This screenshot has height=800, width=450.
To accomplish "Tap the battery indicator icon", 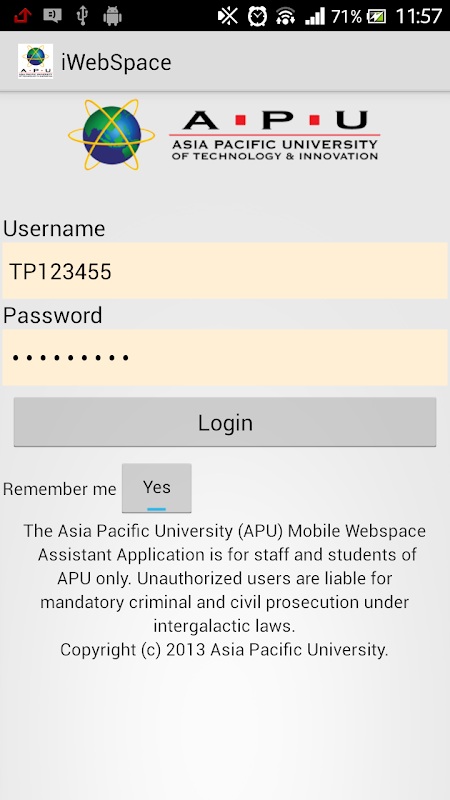I will click(377, 16).
